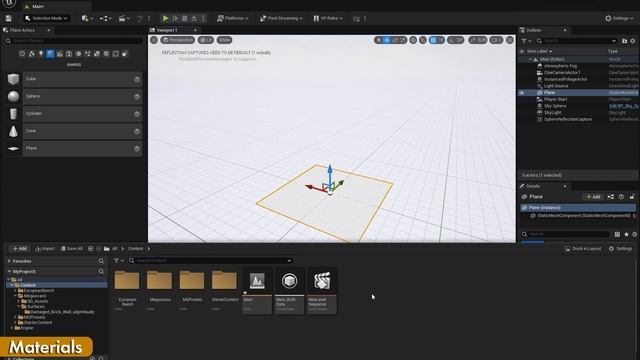The image size is (640, 360).
Task: Click the Stop playback button
Action: [184, 18]
